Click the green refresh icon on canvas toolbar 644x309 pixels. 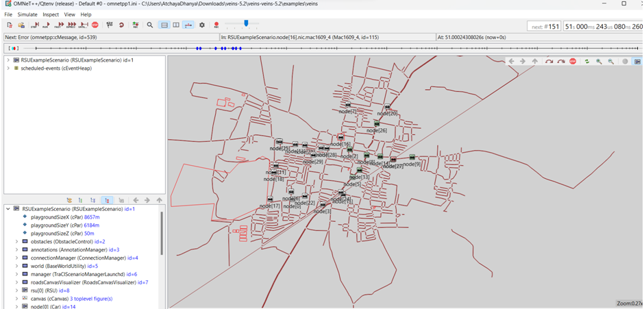586,62
